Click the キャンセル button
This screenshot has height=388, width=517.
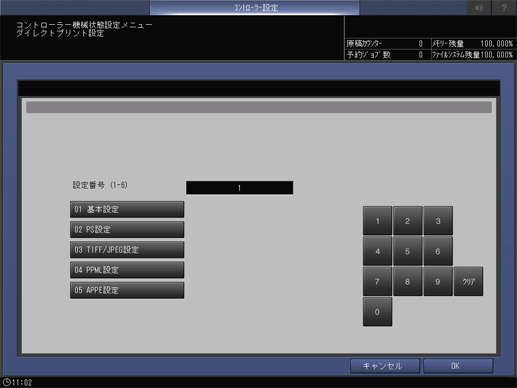(x=385, y=366)
